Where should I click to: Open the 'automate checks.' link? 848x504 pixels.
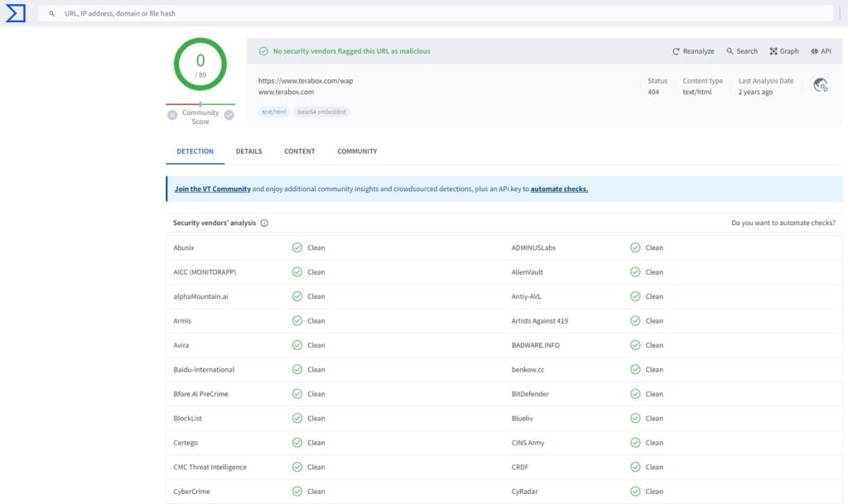pos(559,189)
